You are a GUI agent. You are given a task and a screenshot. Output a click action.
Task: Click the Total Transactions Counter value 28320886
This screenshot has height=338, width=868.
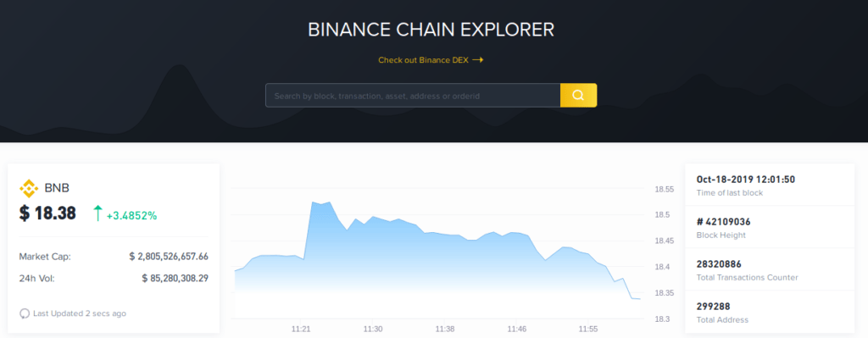(x=719, y=263)
